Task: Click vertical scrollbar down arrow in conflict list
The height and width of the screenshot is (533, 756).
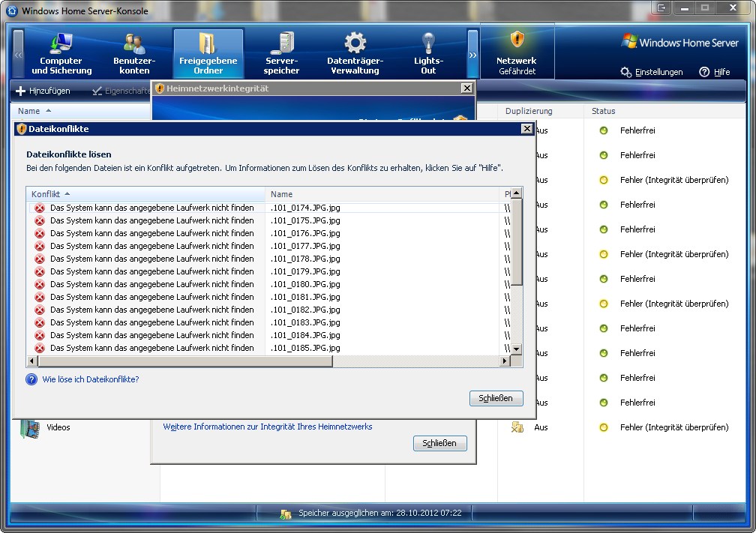Action: [516, 349]
